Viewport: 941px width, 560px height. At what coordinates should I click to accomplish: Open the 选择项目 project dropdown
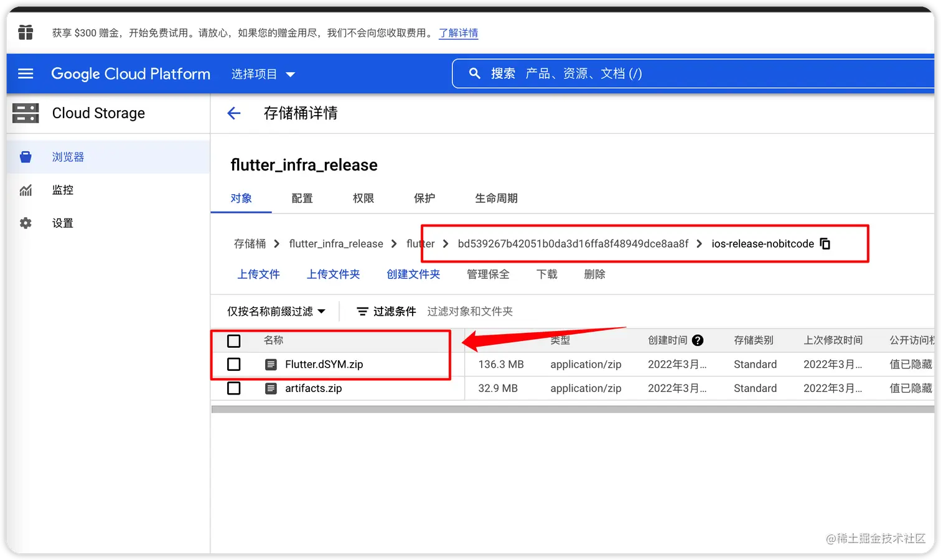click(x=263, y=74)
